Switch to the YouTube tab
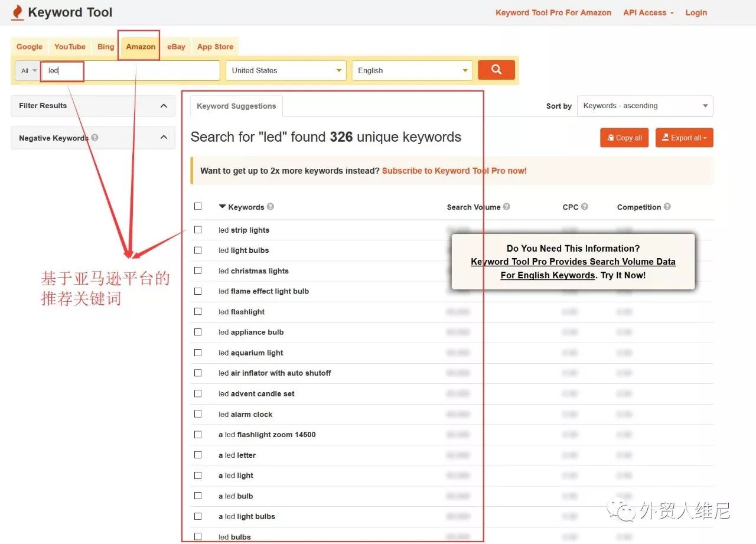This screenshot has width=756, height=544. 70,47
